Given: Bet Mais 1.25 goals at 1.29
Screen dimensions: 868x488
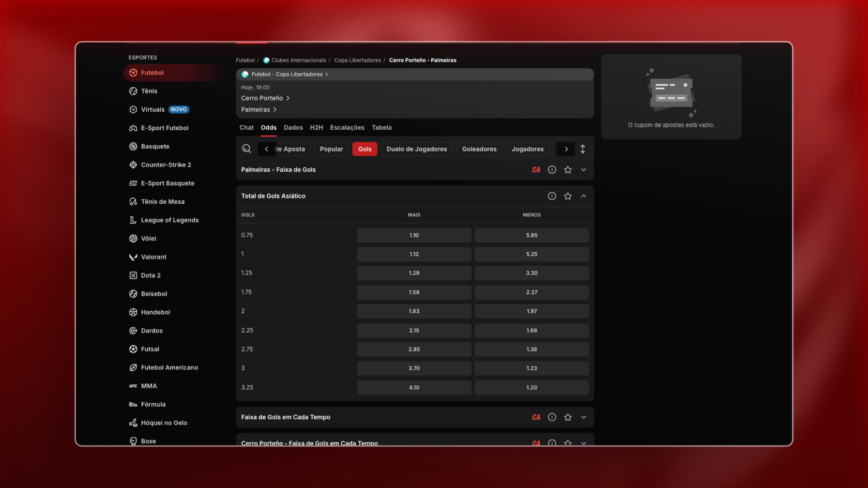Looking at the screenshot, I should pyautogui.click(x=414, y=273).
